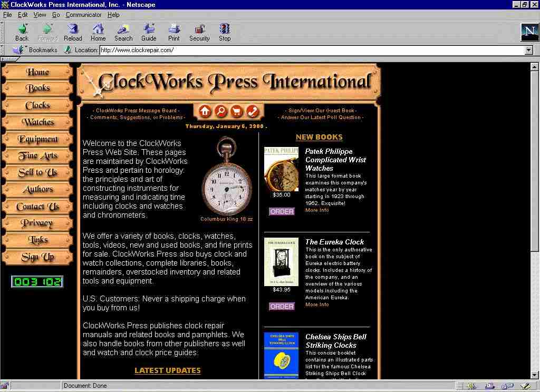The image size is (540, 392).
Task: Click The Eureka Clock book cover
Action: [282, 262]
